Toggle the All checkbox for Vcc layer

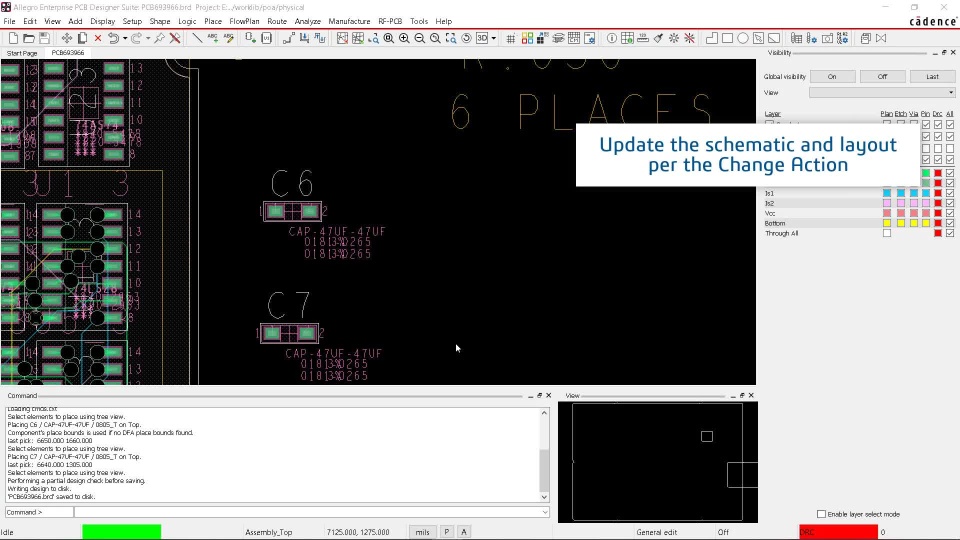click(950, 213)
